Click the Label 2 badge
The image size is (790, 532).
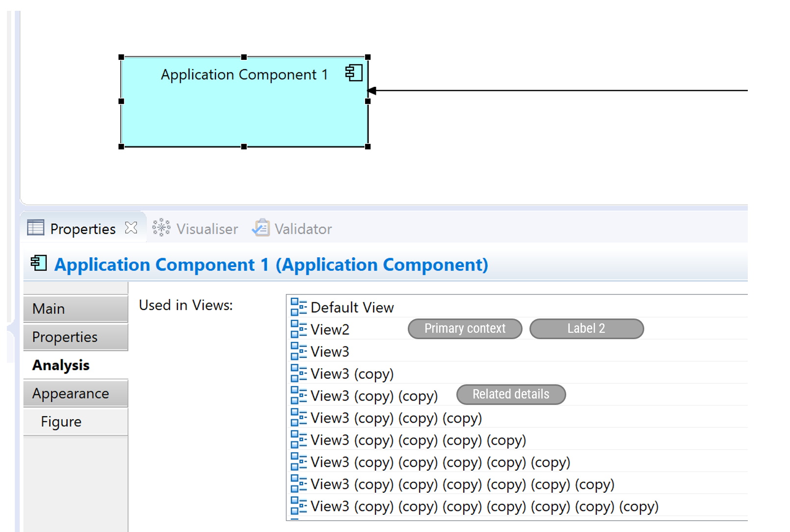pos(586,329)
